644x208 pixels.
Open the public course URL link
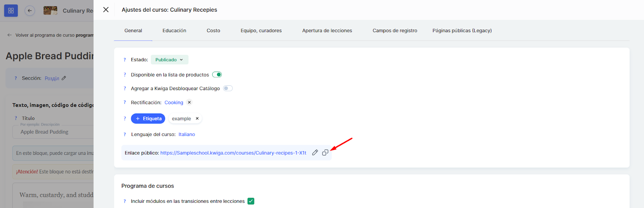(x=233, y=153)
